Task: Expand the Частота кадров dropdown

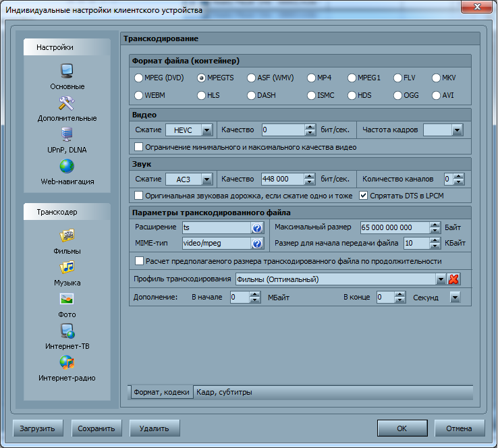Action: [457, 130]
